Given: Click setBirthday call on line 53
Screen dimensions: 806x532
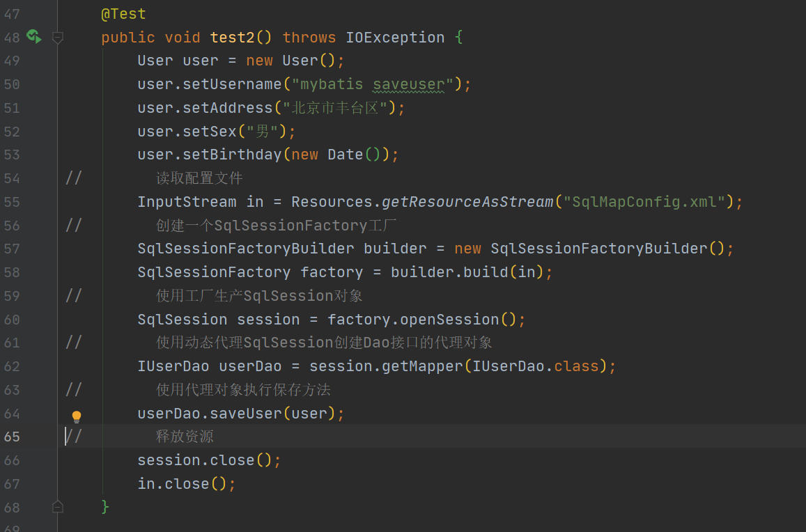Looking at the screenshot, I should pos(232,155).
